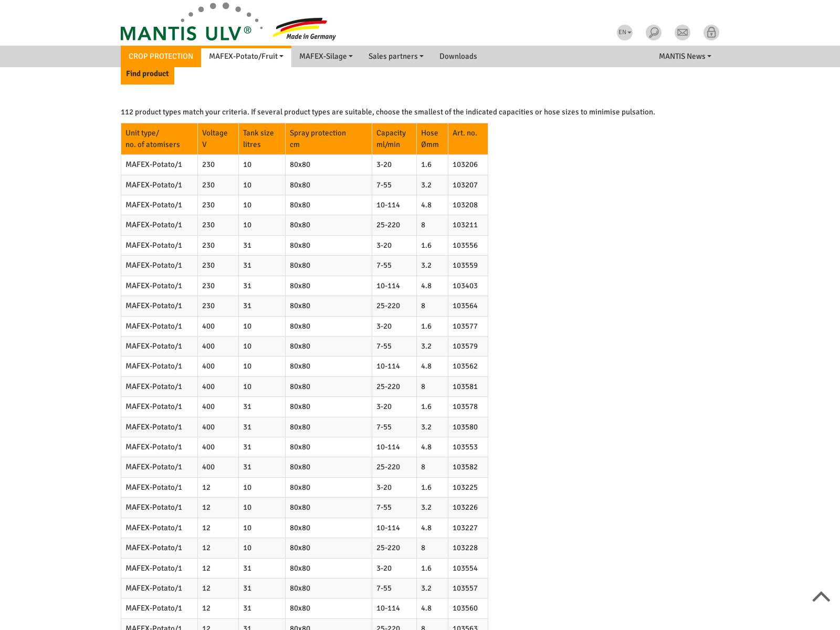Click the 8 hose size in row 103564
Viewport: 840px width, 630px height.
point(423,306)
